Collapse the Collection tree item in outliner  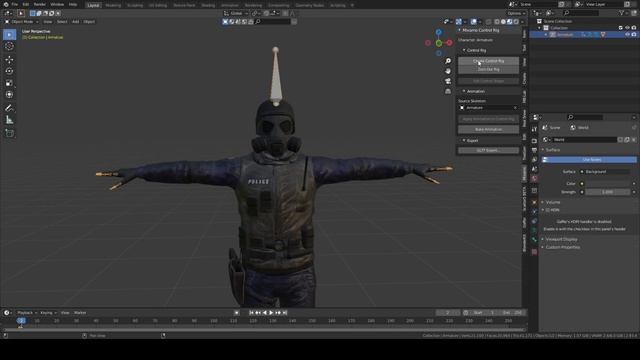(x=539, y=28)
